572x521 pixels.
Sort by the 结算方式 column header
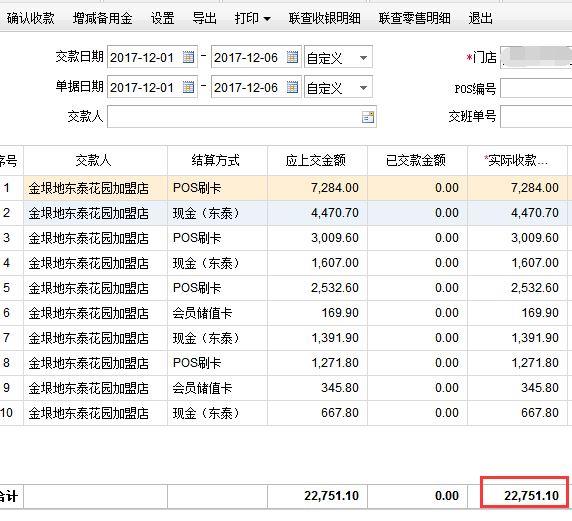(217, 160)
